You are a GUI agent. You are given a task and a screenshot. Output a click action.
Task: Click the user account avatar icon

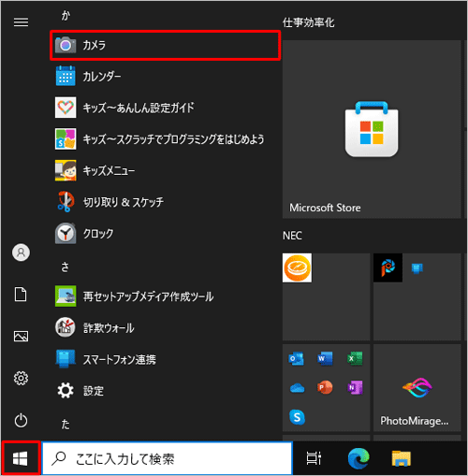(x=21, y=252)
